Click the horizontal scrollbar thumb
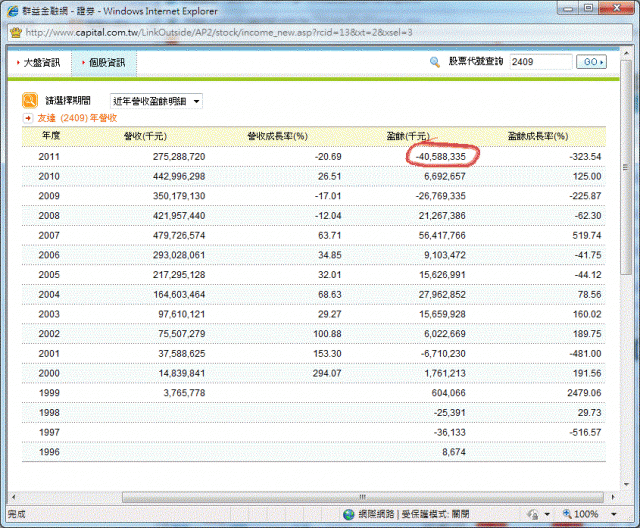This screenshot has width=640, height=528. pyautogui.click(x=362, y=497)
